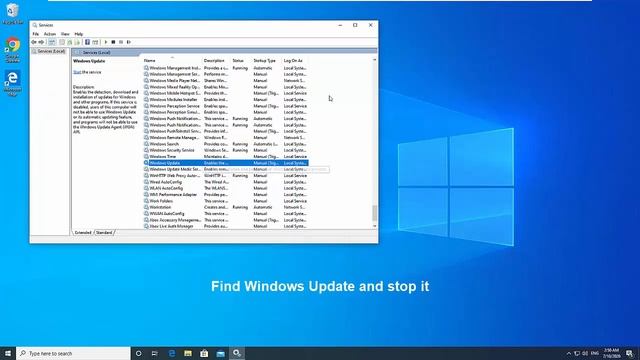Select the WMI Performance Adapter row
The height and width of the screenshot is (360, 640).
click(226, 194)
